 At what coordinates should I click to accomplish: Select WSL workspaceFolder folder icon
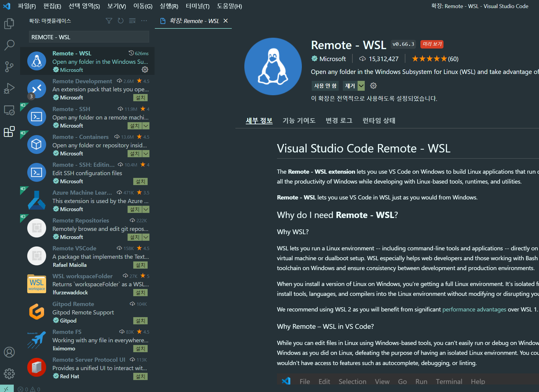37,284
